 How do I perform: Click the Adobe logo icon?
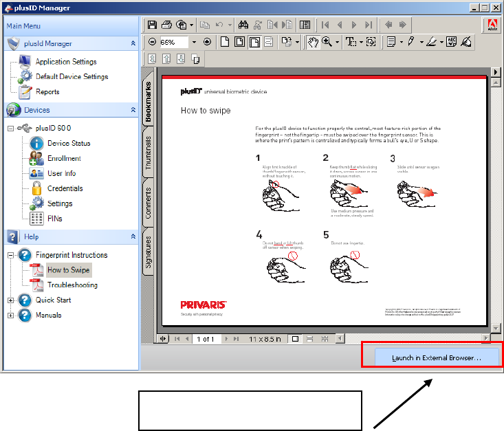[x=492, y=25]
